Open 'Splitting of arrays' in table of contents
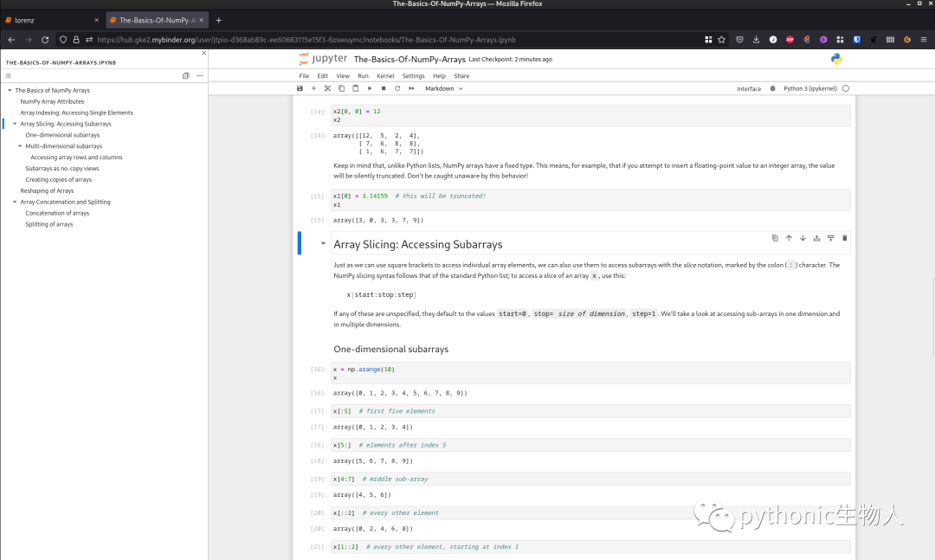The image size is (935, 560). pos(48,224)
